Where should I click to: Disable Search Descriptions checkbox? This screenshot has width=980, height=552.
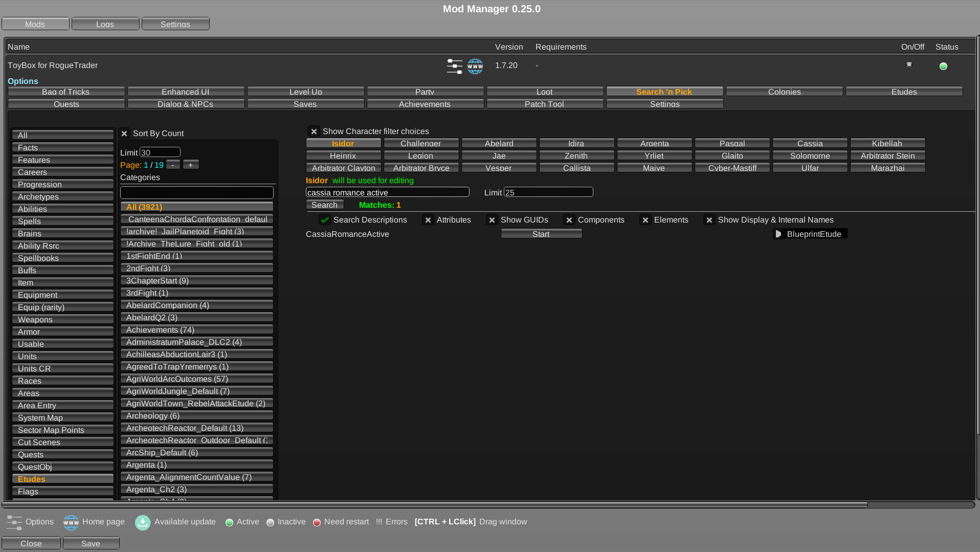pyautogui.click(x=325, y=220)
